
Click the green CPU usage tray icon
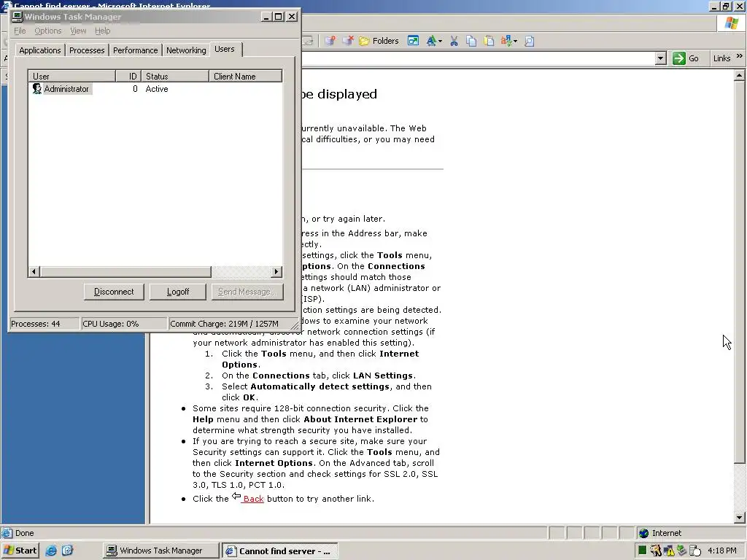click(642, 551)
